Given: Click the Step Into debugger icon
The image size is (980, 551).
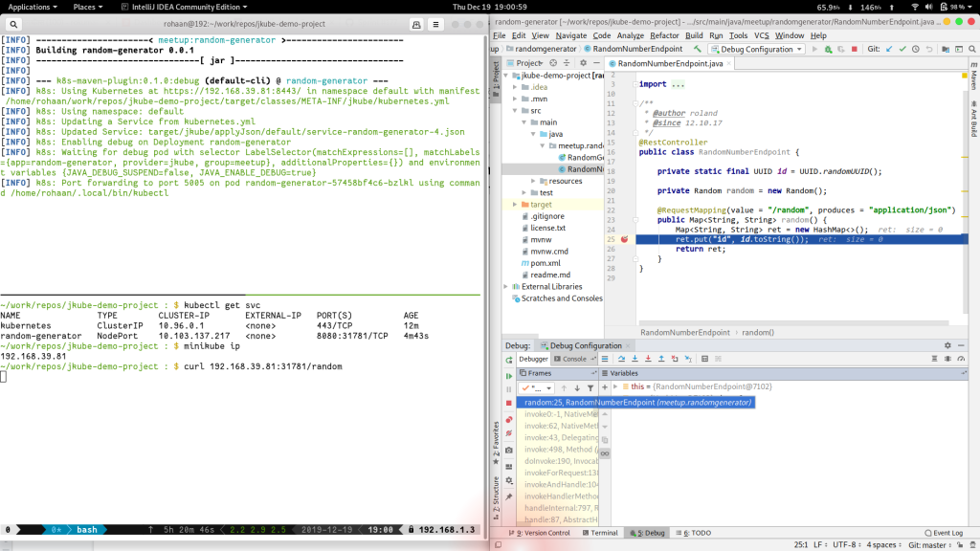Looking at the screenshot, I should click(635, 359).
